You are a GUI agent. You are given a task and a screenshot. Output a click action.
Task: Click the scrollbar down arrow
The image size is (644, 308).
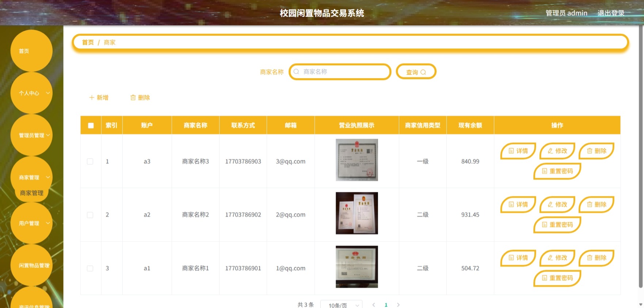click(x=641, y=304)
